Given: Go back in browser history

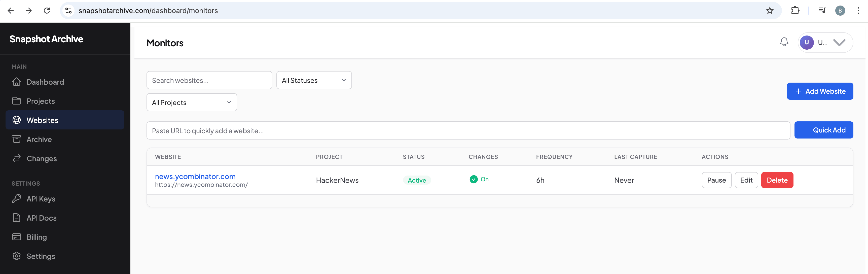Looking at the screenshot, I should (x=11, y=10).
